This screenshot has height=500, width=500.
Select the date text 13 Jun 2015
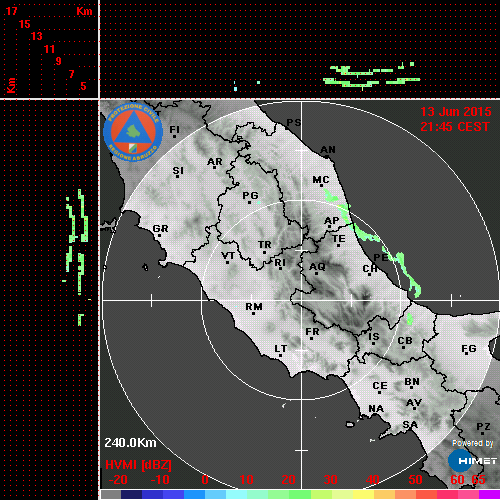tap(456, 112)
